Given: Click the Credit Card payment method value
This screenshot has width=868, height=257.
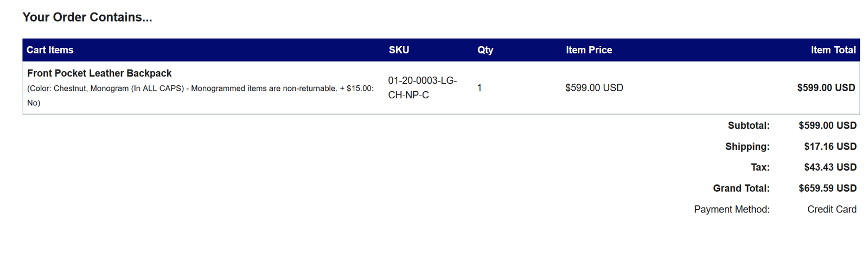Looking at the screenshot, I should click(x=832, y=210).
